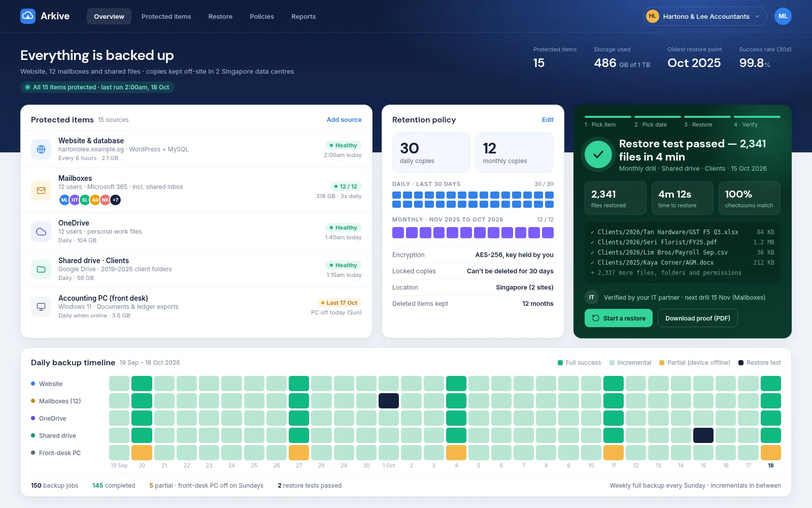Click the Full success legend swatch
The height and width of the screenshot is (508, 812).
[560, 363]
